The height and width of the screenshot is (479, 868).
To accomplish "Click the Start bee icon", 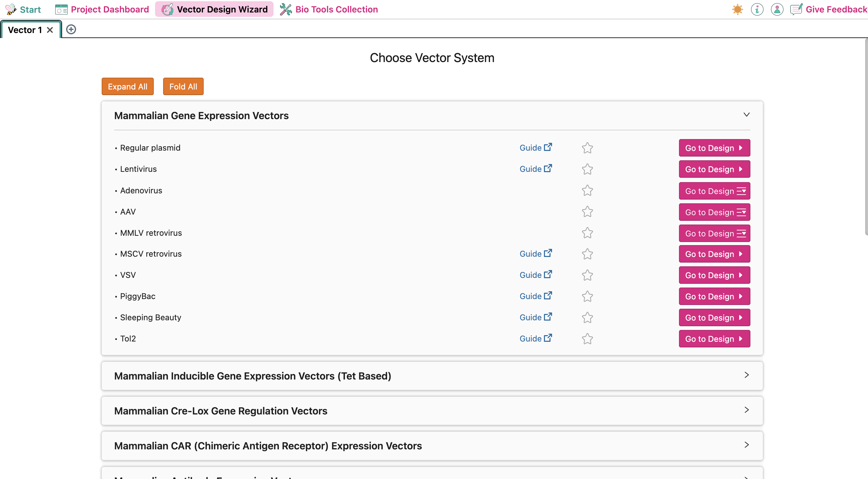I will click(x=11, y=9).
